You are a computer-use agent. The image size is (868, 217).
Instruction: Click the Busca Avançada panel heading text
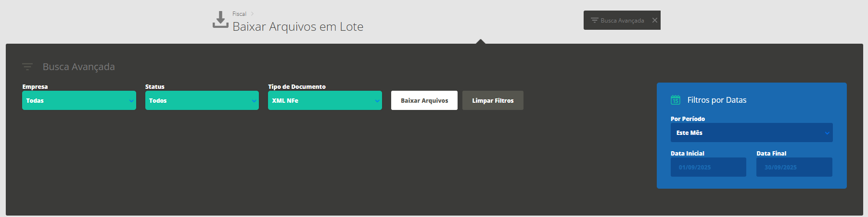pyautogui.click(x=79, y=67)
